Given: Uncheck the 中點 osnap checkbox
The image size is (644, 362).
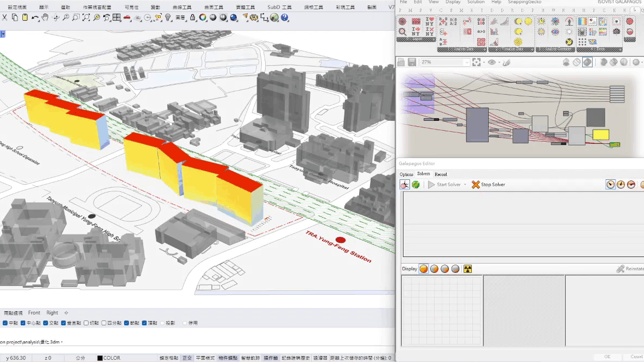Looking at the screenshot, I should (x=5, y=323).
